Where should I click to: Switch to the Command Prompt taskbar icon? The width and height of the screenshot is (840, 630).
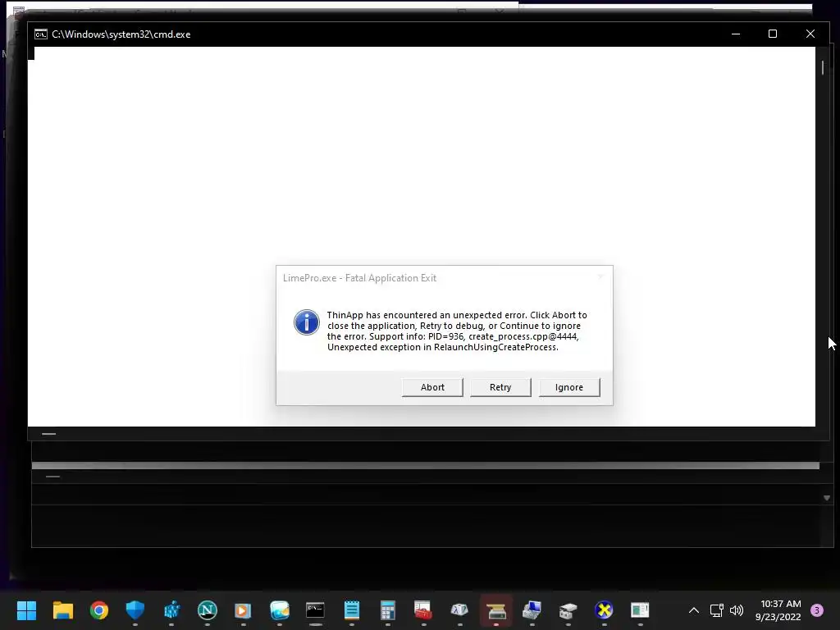pos(316,610)
